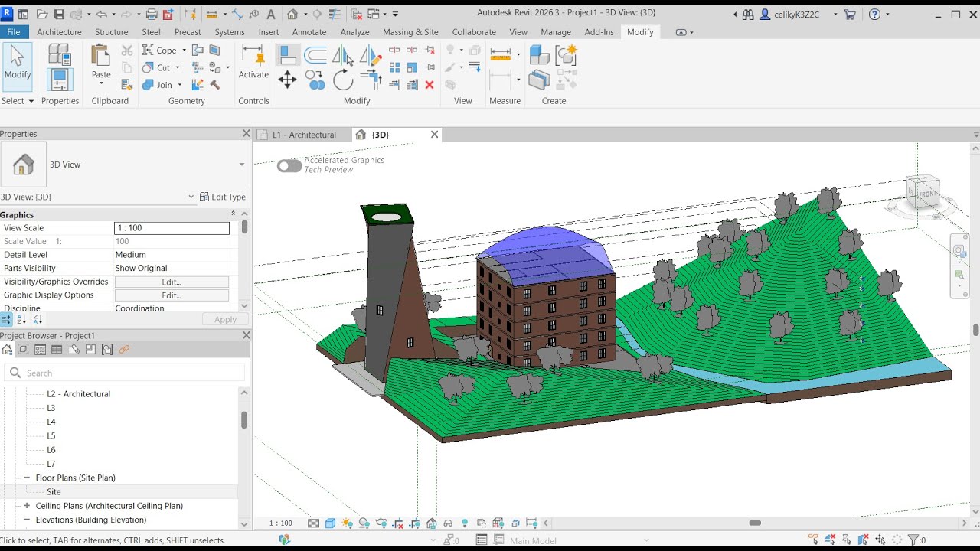Viewport: 980px width, 551px height.
Task: Select the Rotate tool
Action: point(343,80)
